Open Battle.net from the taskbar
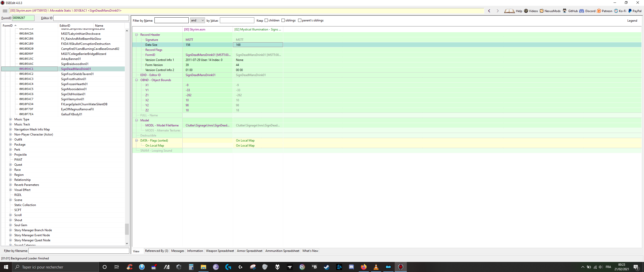Image resolution: width=644 pixels, height=272 pixels. tap(339, 267)
